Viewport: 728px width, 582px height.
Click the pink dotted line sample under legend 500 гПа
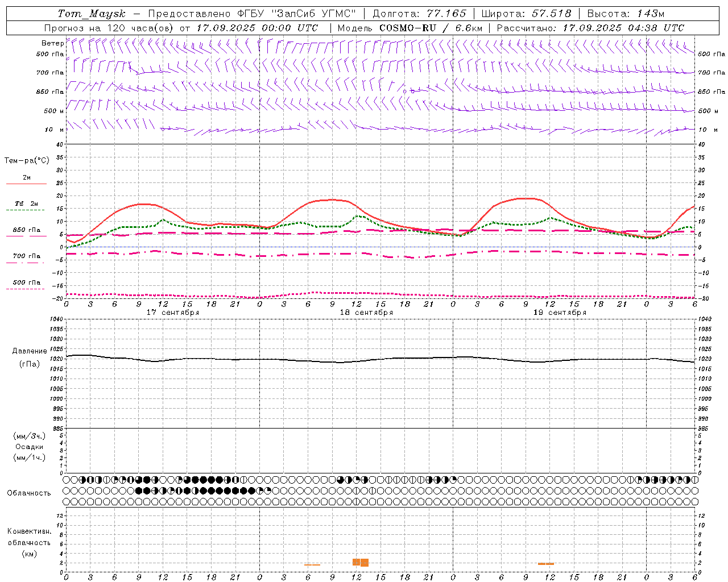tap(25, 289)
